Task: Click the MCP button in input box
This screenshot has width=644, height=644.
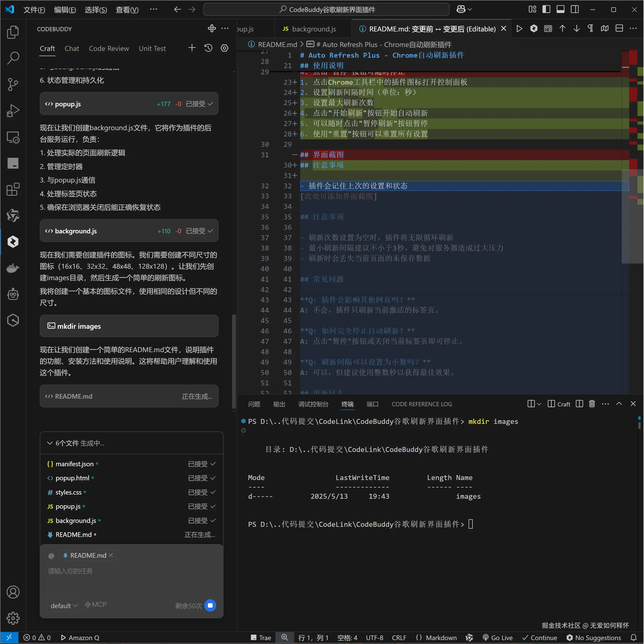Action: coord(96,605)
